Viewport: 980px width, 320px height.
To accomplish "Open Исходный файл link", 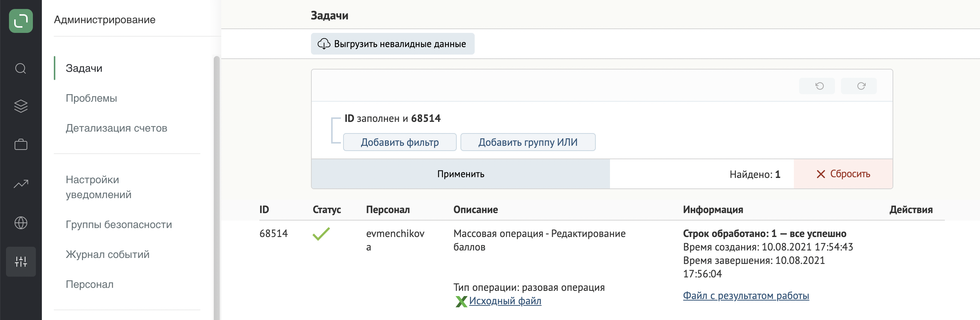I will [505, 301].
